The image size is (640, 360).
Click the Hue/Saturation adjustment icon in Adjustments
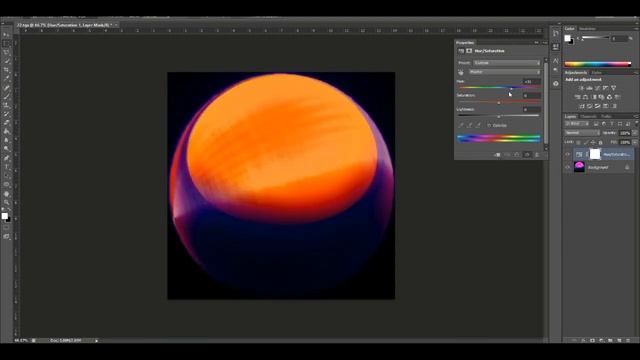point(577,97)
